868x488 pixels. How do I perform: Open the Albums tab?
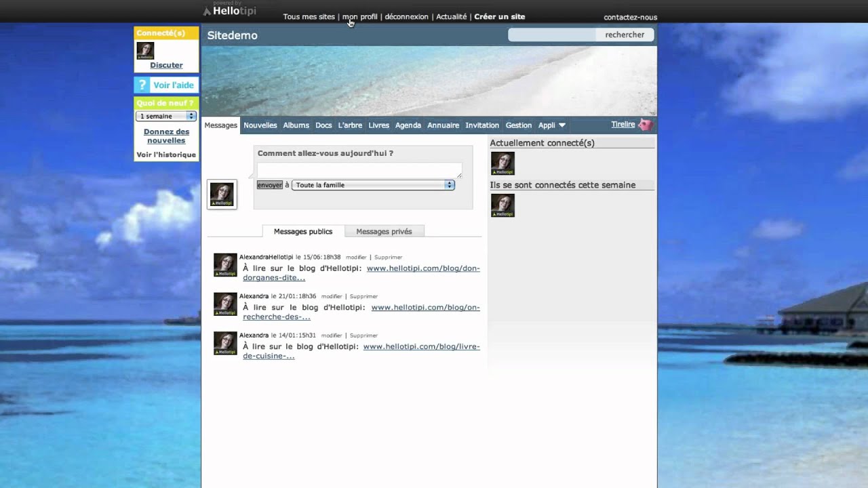(296, 125)
